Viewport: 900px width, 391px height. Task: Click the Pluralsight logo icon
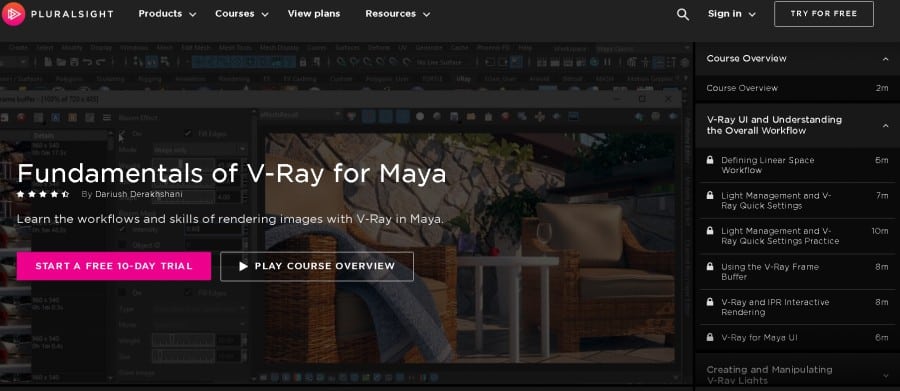(13, 14)
